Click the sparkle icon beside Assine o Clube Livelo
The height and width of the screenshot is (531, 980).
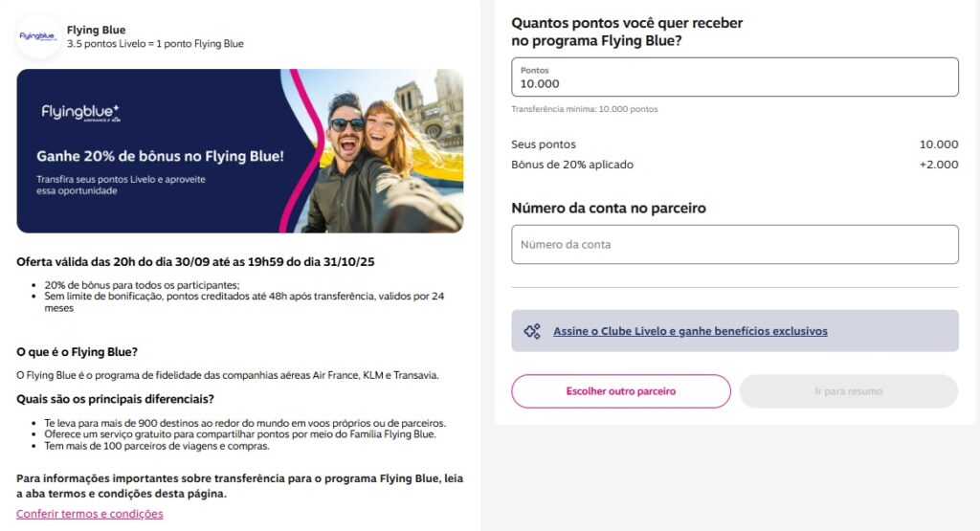[532, 331]
